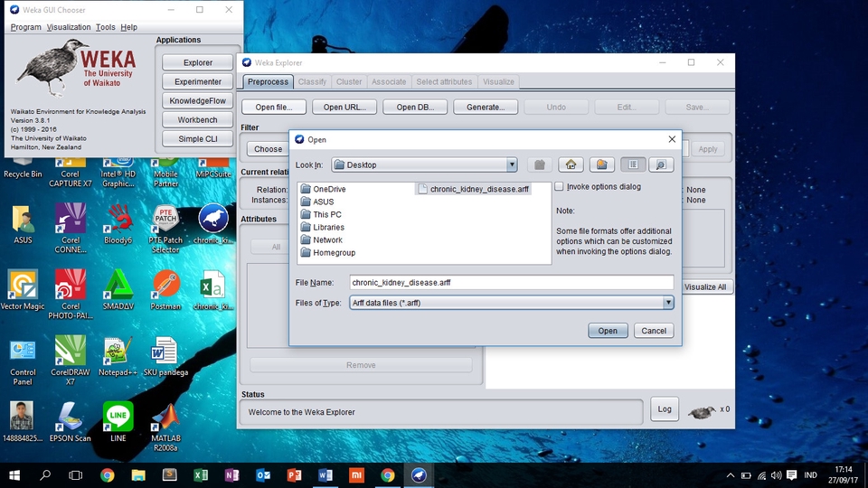Switch to the Preprocess tab
Image resolution: width=868 pixels, height=488 pixels.
point(268,81)
